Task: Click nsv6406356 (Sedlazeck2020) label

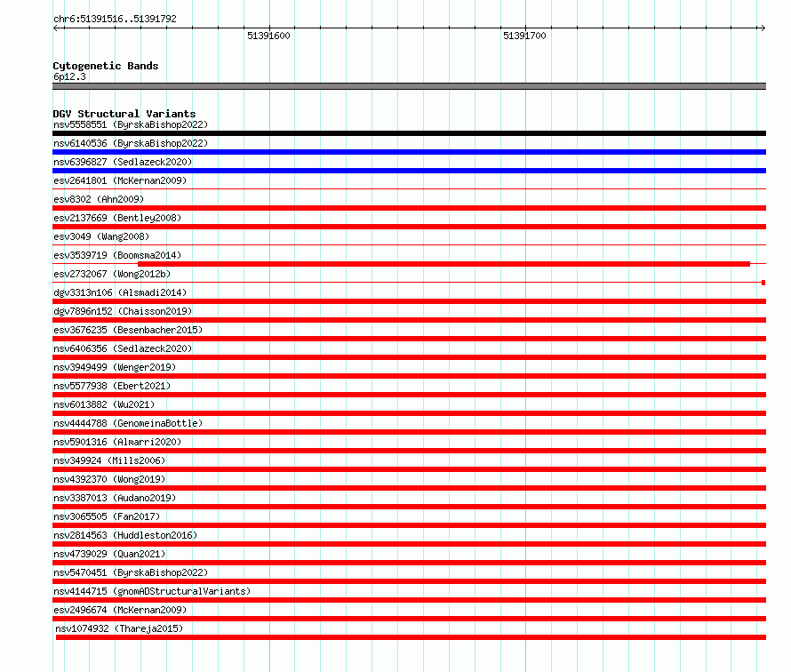Action: pos(123,348)
